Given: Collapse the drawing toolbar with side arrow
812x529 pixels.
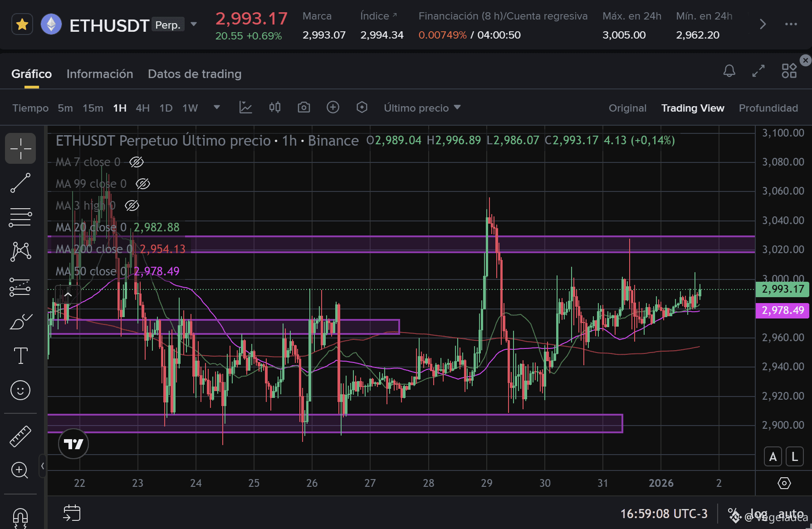Looking at the screenshot, I should (x=42, y=465).
